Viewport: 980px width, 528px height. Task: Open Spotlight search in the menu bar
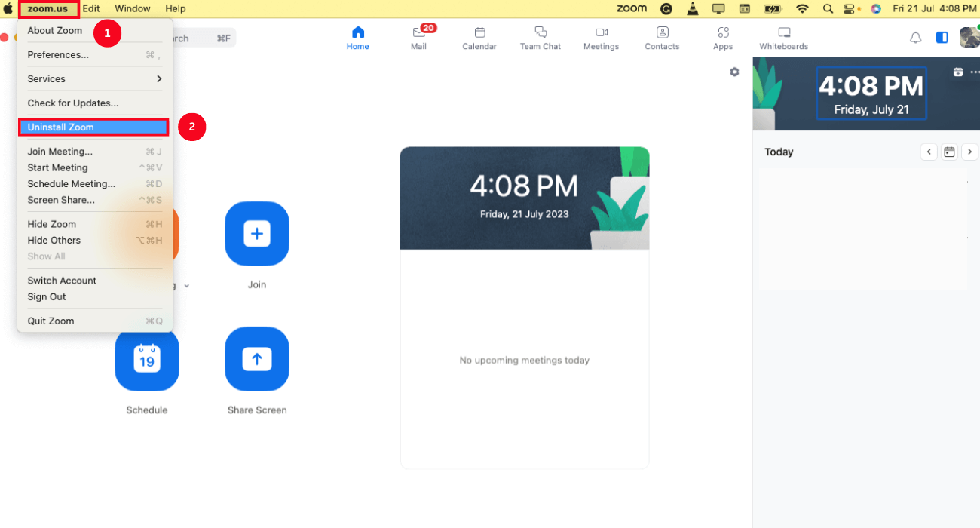tap(828, 9)
